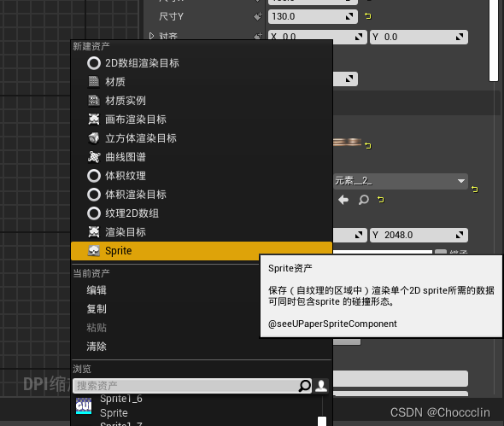The height and width of the screenshot is (426, 504).
Task: Click the alignment Y 0.0 field
Action: click(x=419, y=37)
